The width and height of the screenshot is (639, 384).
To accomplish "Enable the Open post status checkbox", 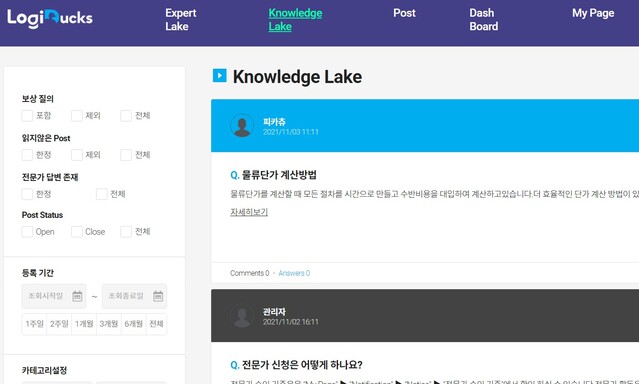I will tap(27, 232).
